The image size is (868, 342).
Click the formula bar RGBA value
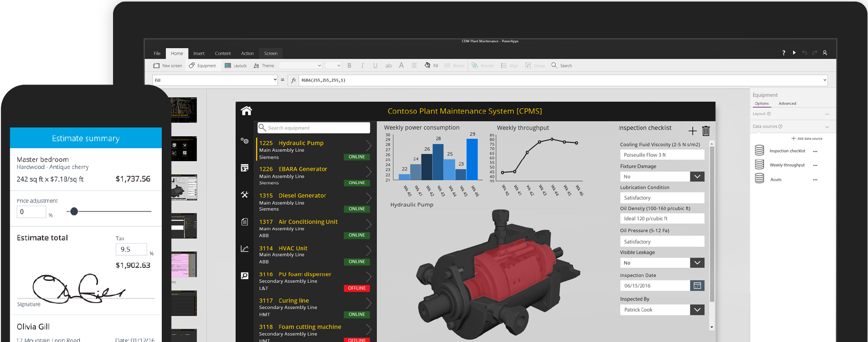(x=324, y=80)
